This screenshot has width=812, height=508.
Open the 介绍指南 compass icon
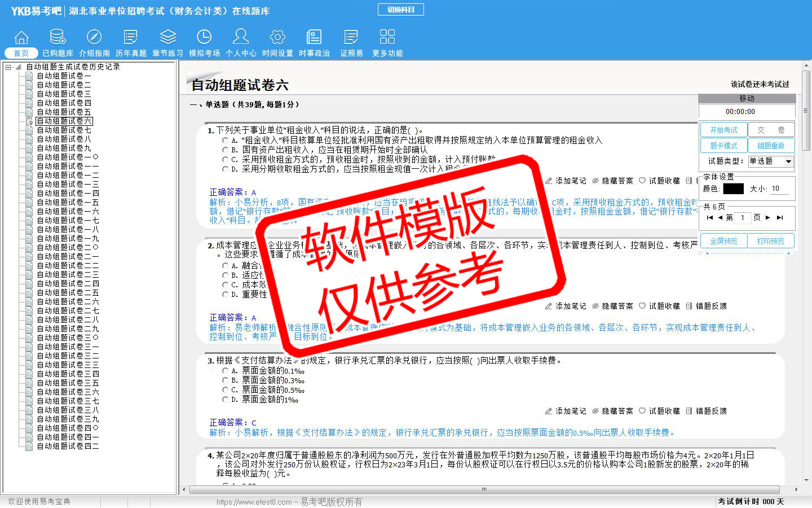(x=94, y=38)
